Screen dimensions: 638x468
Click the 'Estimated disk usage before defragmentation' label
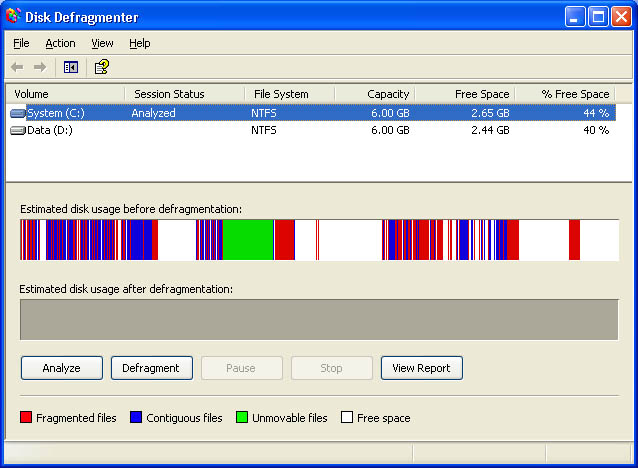(131, 209)
